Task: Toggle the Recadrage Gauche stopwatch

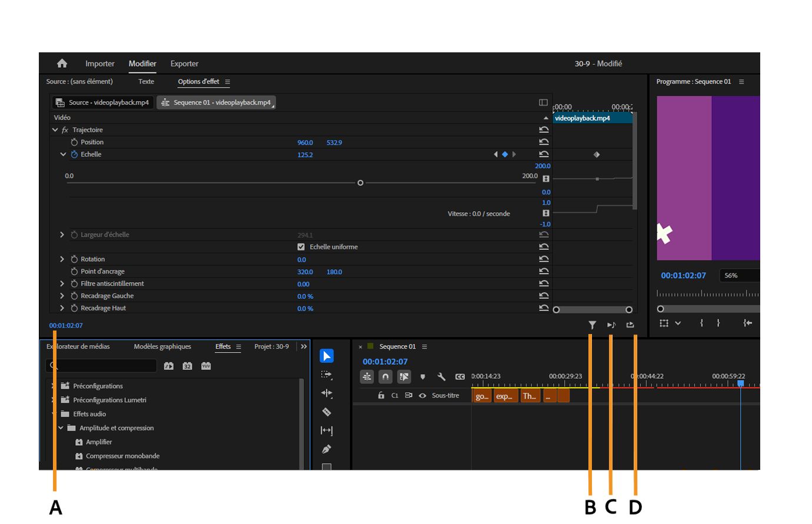Action: (x=74, y=296)
